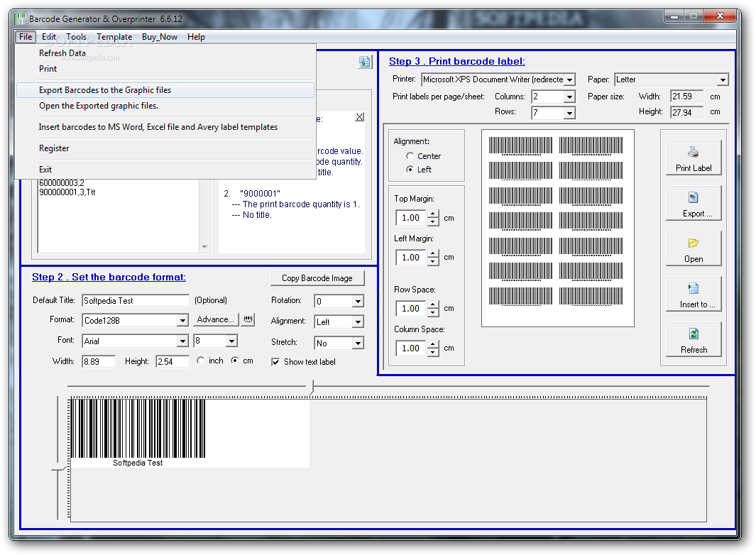Click the Copy Barcode Image button
Screen dimensions: 756x555
coord(317,278)
